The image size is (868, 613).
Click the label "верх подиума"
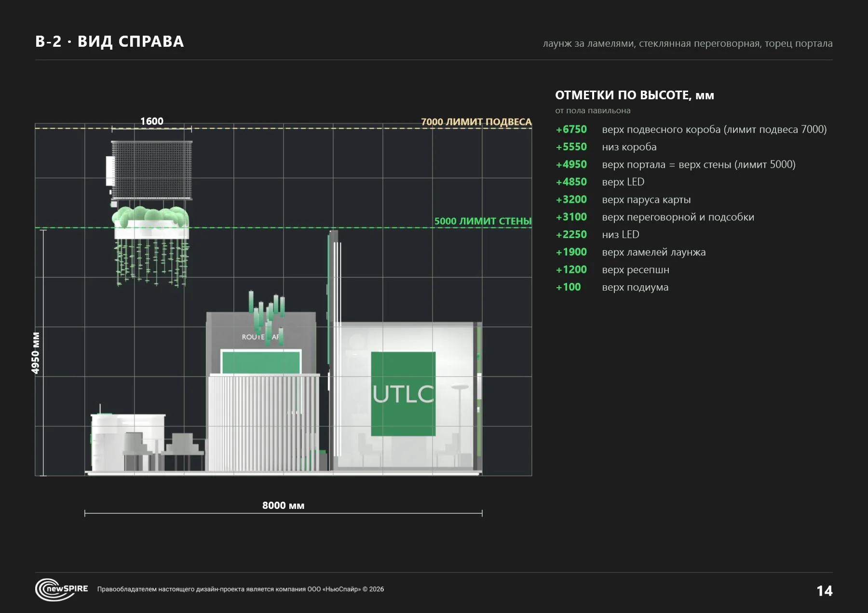635,287
